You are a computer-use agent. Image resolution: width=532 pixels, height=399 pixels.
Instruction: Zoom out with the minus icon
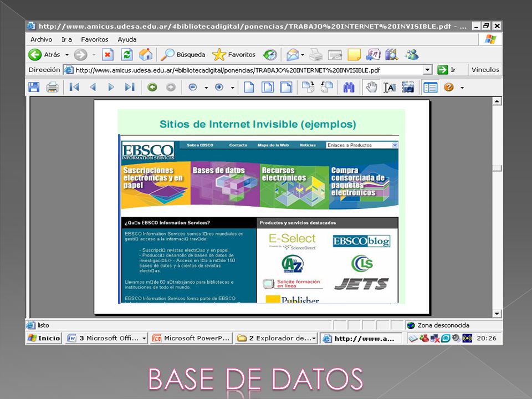coord(193,87)
